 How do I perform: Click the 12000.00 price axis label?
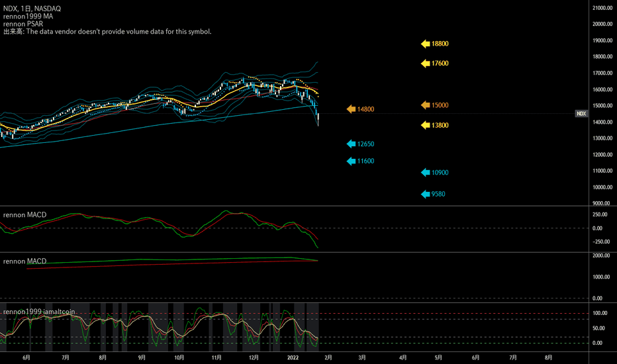click(x=602, y=155)
